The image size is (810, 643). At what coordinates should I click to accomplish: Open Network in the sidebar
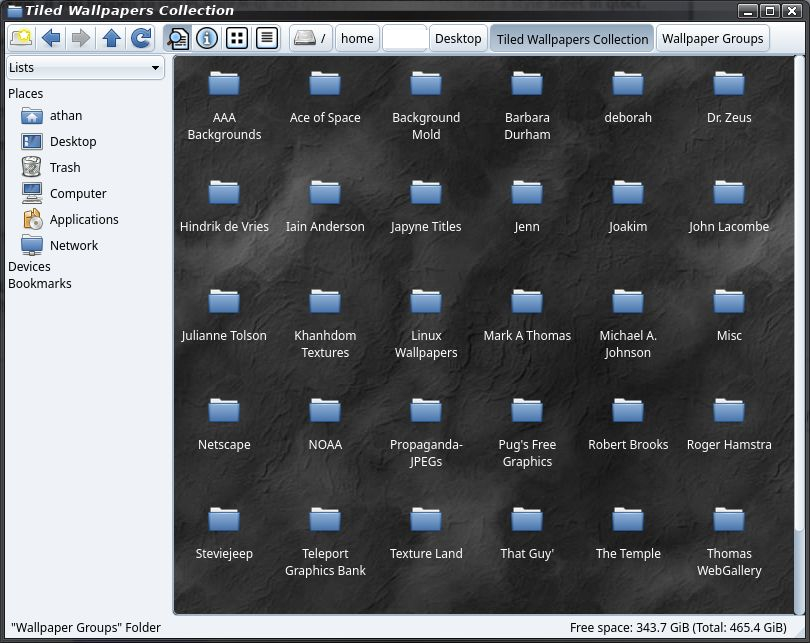59,245
